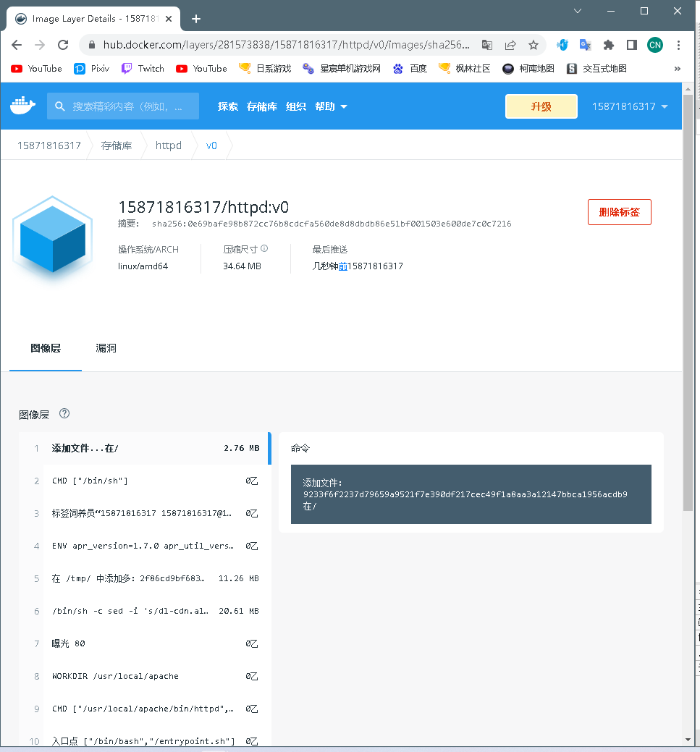Open the blue bird extension icon
Image resolution: width=700 pixels, height=752 pixels.
coord(562,45)
